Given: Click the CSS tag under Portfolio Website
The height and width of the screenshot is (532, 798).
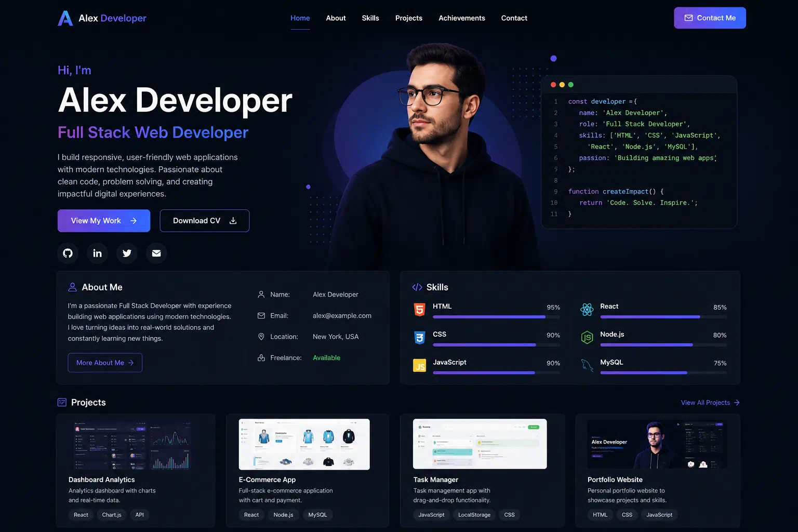Looking at the screenshot, I should point(627,515).
